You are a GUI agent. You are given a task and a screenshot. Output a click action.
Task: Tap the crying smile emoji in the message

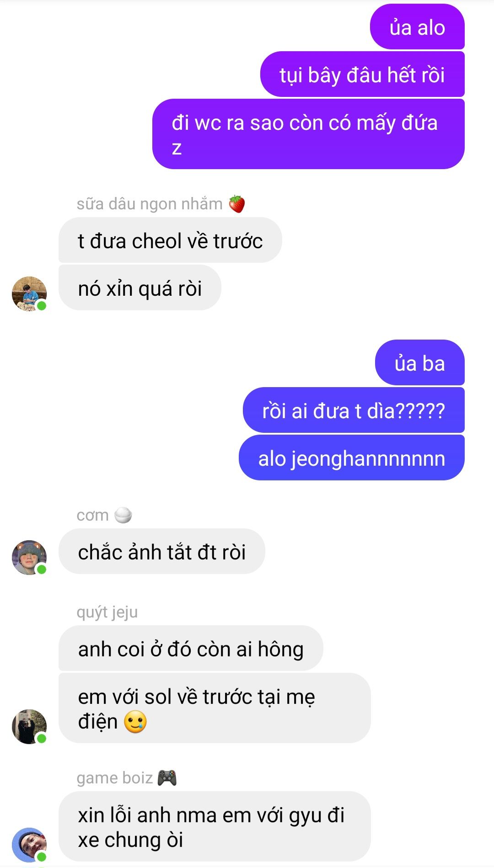coord(135,722)
